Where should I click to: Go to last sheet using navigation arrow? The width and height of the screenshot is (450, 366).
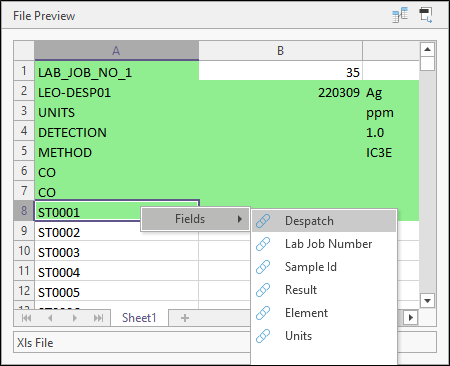(99, 318)
